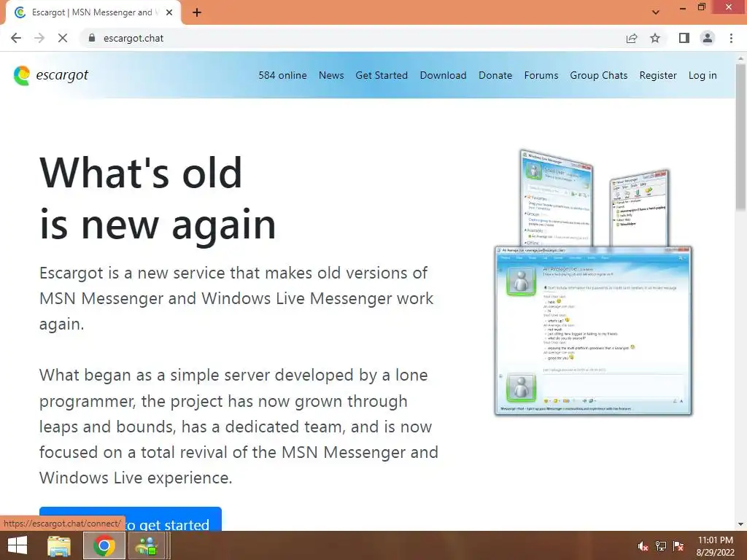This screenshot has height=560, width=747.
Task: Close the Escargot browser tab
Action: point(169,12)
